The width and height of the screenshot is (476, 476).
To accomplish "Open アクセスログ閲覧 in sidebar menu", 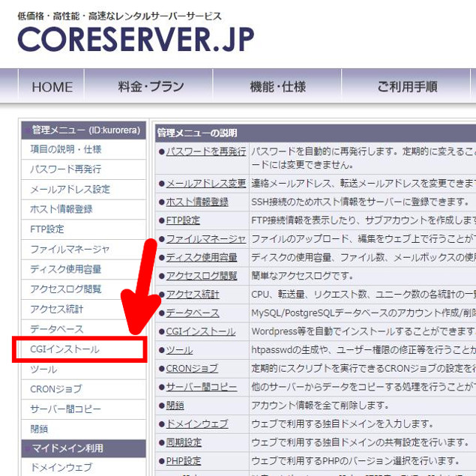I will pyautogui.click(x=84, y=289).
